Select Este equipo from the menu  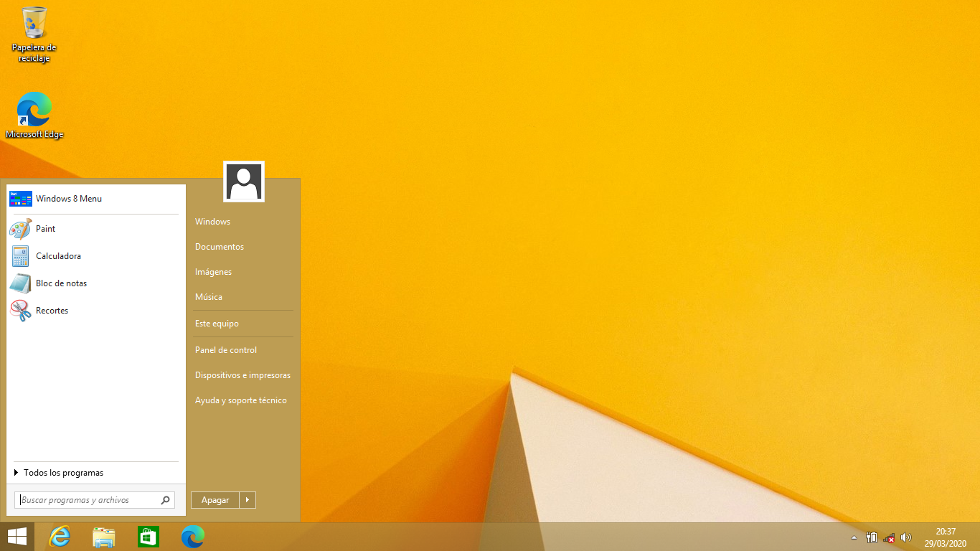217,324
